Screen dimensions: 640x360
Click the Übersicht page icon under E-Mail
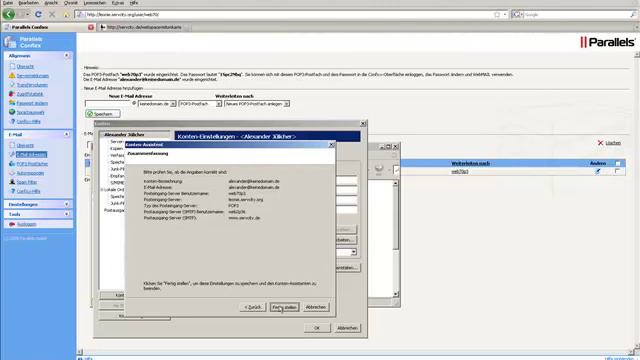click(12, 145)
